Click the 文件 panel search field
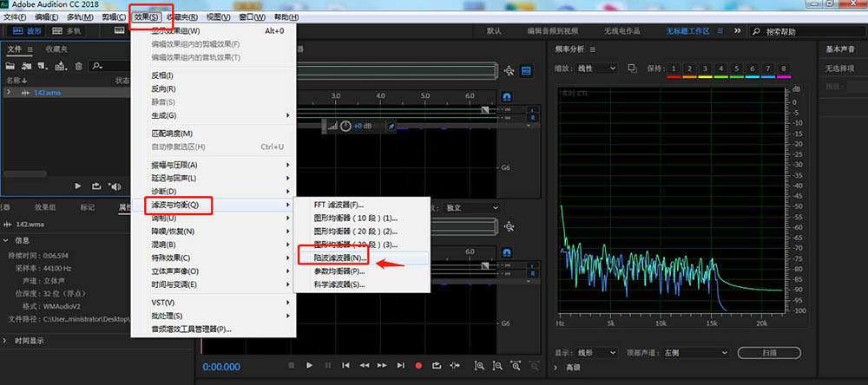This screenshot has width=868, height=385. pos(110,67)
